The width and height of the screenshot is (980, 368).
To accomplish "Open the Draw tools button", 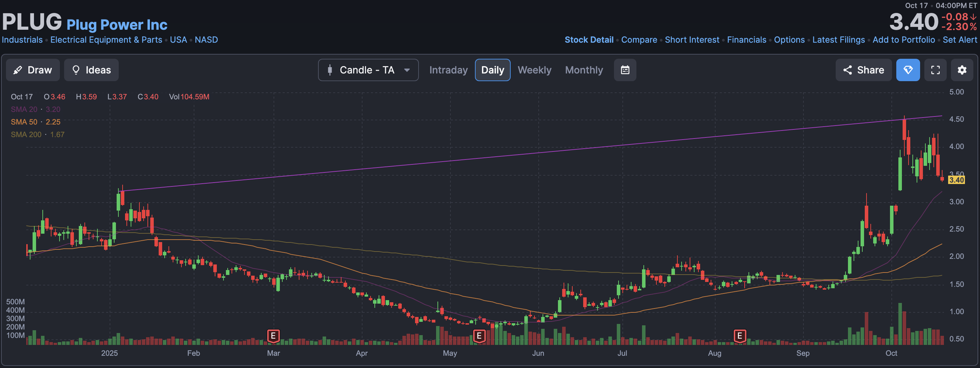I will coord(33,70).
